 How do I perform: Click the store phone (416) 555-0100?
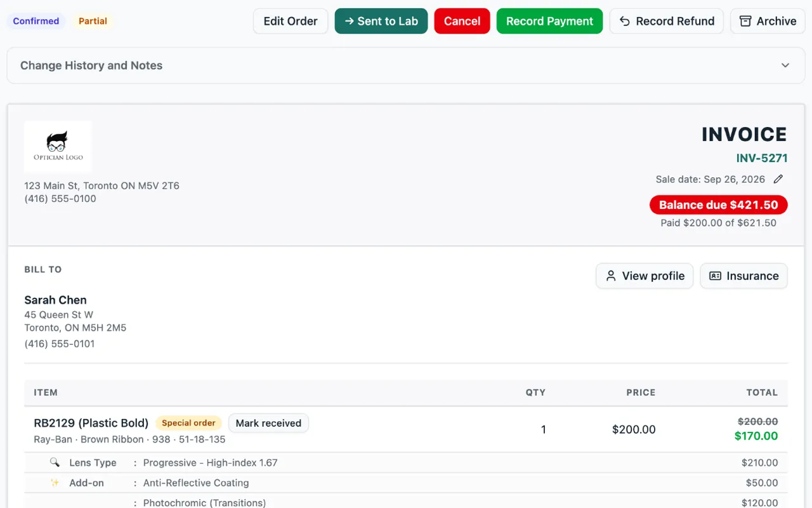(x=60, y=199)
